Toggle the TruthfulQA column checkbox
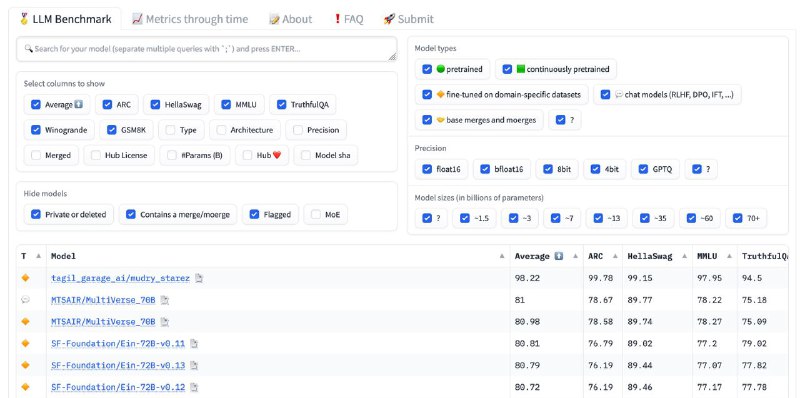Screen dimensions: 800x398 (x=282, y=105)
